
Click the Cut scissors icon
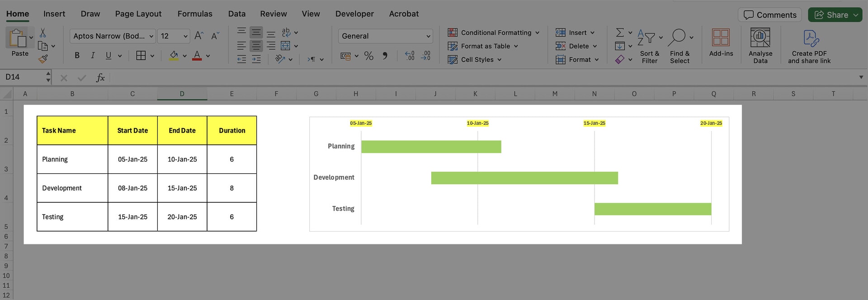pyautogui.click(x=43, y=33)
